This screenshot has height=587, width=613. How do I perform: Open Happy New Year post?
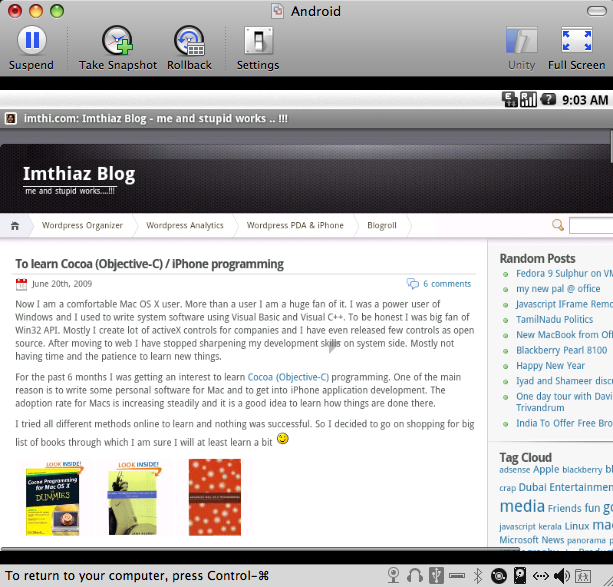(x=550, y=366)
